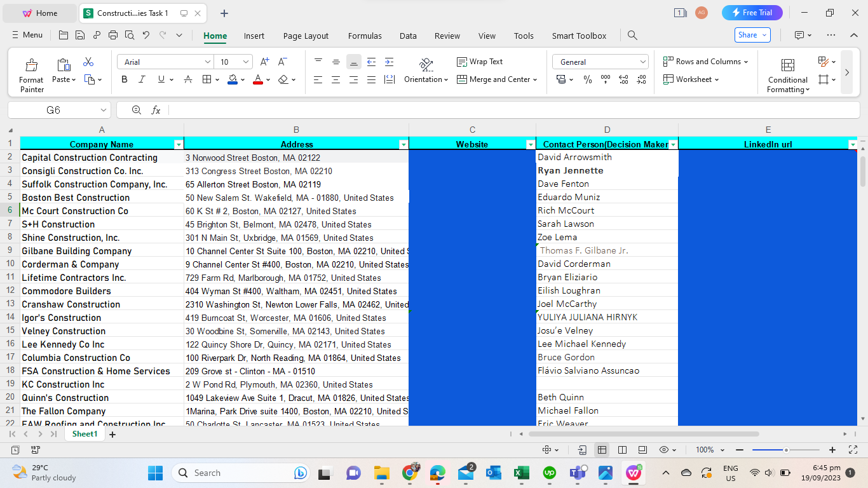Open Website column filter dropdown
868x488 pixels.
tap(531, 145)
